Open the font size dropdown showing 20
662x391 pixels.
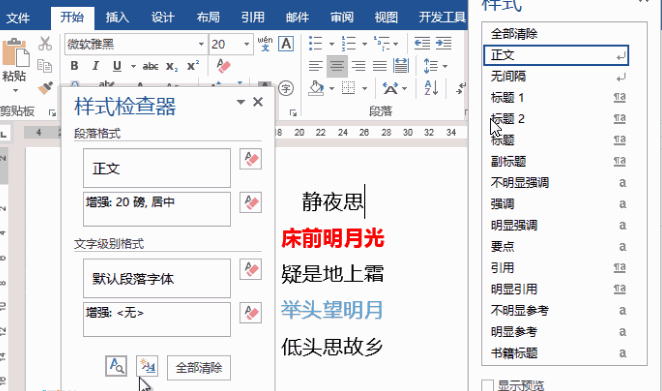tap(247, 44)
